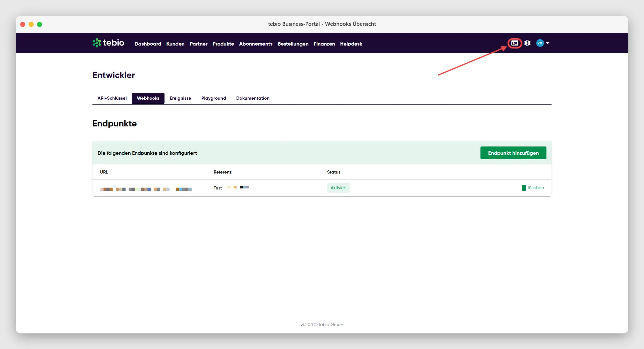Expand the user account dropdown arrow

(x=548, y=43)
